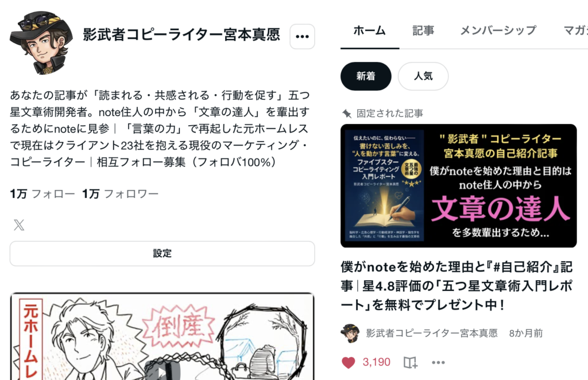Open the X social profile icon
588x380 pixels.
[19, 225]
